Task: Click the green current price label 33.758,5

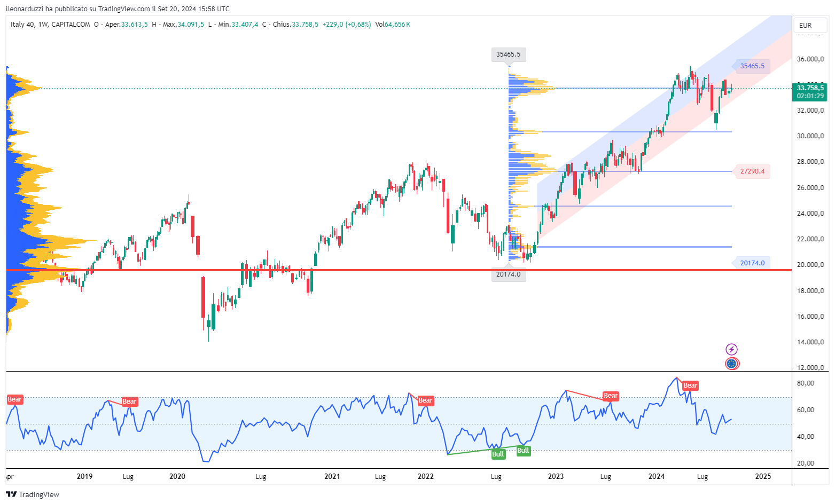Action: (810, 88)
